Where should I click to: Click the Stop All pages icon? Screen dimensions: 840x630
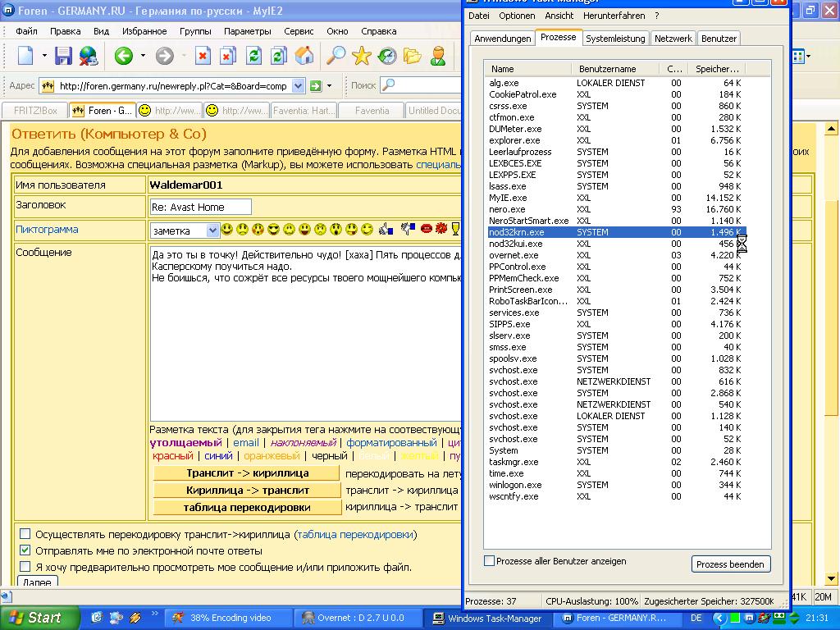coord(228,55)
